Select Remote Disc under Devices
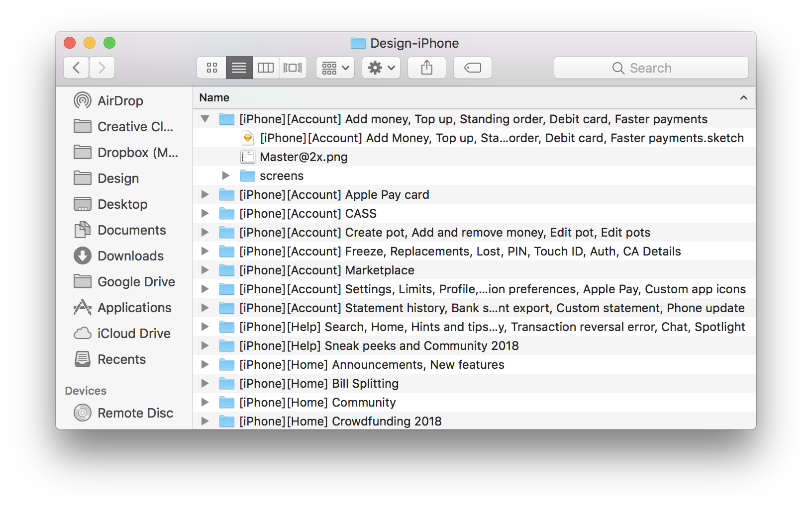 point(123,413)
